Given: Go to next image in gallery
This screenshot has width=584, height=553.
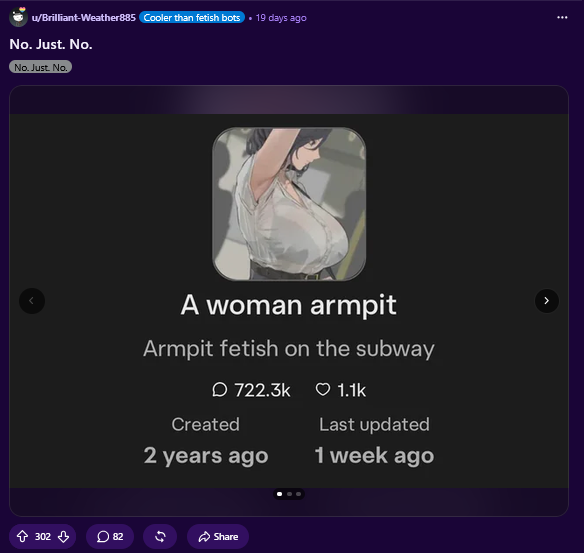Looking at the screenshot, I should tap(546, 301).
